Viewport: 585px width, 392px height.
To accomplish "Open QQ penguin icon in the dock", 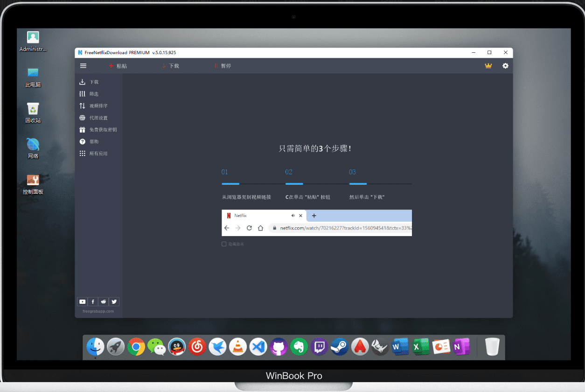I will coord(177,347).
